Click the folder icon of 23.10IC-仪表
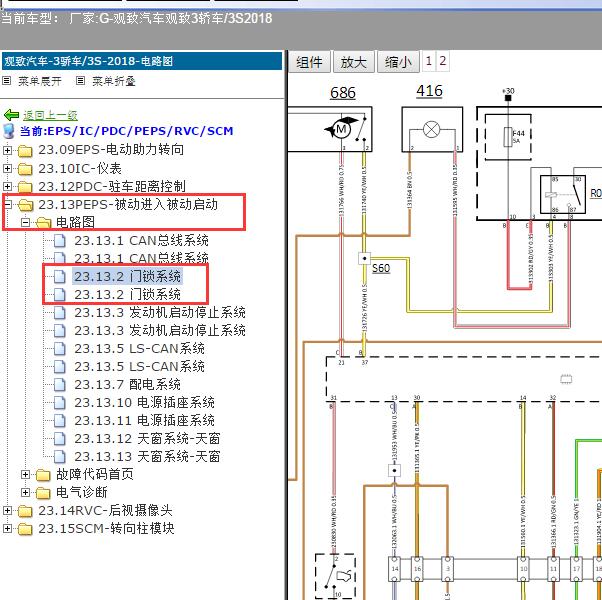The width and height of the screenshot is (602, 600). (x=25, y=169)
